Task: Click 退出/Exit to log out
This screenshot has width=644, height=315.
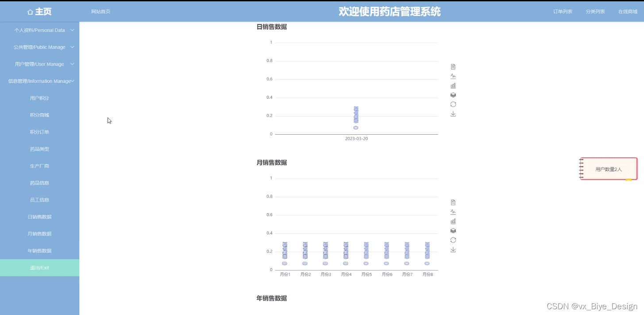Action: coord(39,268)
